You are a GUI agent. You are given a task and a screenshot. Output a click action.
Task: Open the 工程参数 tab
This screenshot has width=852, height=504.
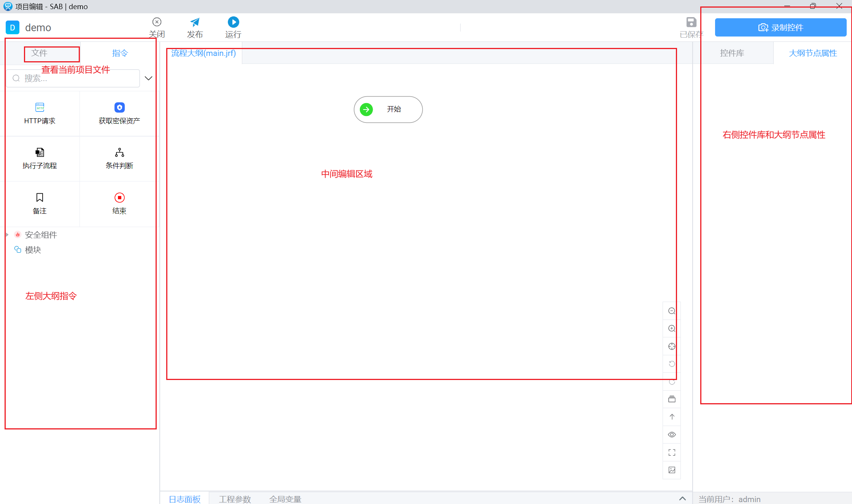coord(235,499)
